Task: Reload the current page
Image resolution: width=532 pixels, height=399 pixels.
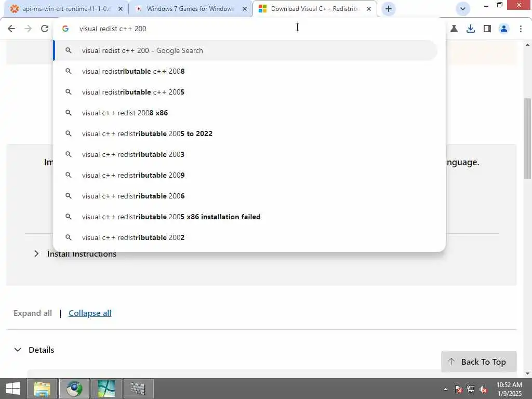Action: 45,29
